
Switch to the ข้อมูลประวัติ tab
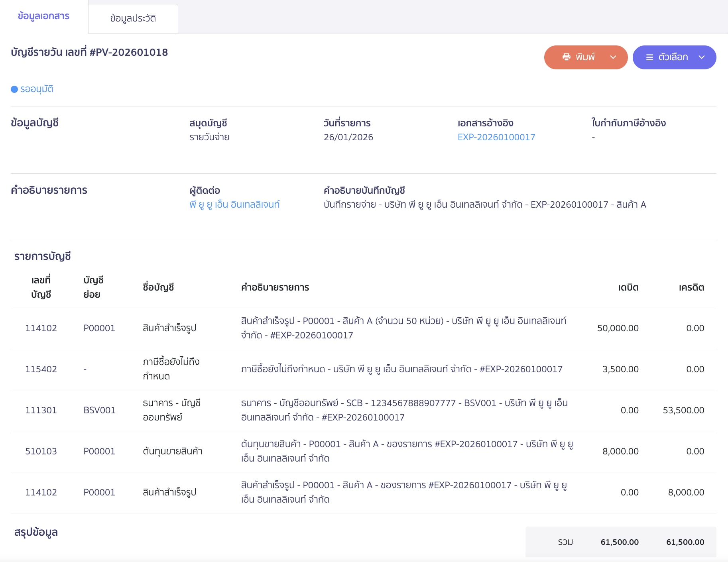click(133, 19)
